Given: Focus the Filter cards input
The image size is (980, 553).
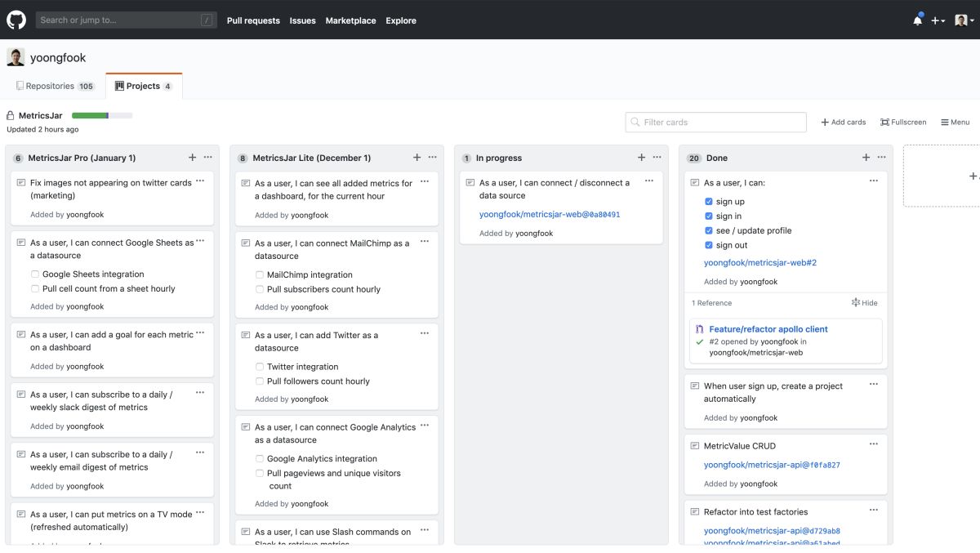Looking at the screenshot, I should coord(716,123).
